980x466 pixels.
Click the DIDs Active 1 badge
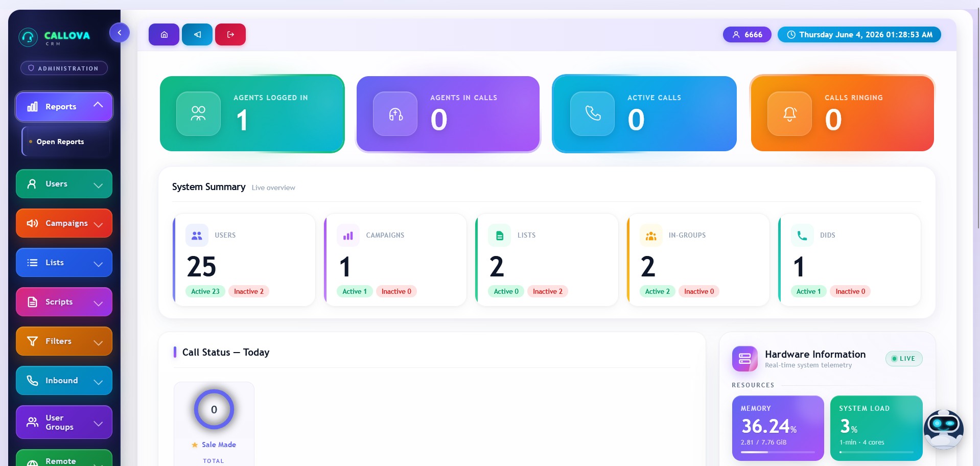[808, 291]
